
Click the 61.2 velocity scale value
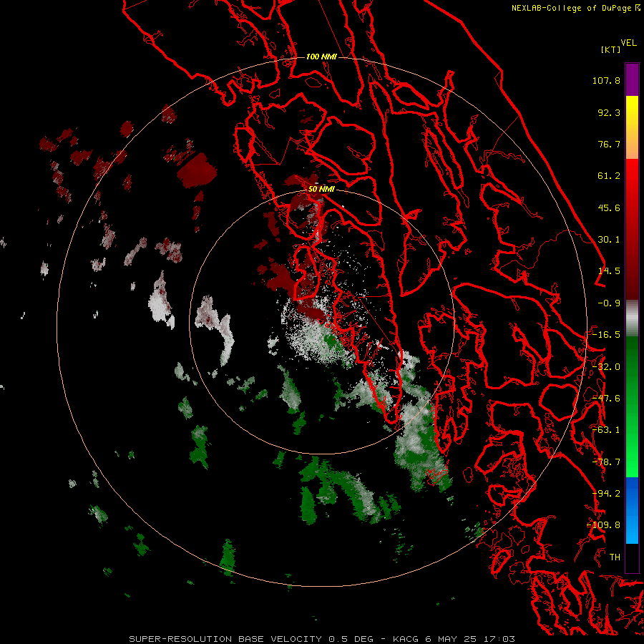[609, 176]
